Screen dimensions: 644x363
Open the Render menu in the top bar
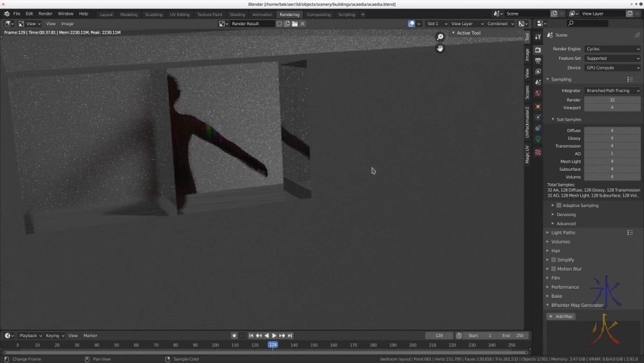click(45, 14)
